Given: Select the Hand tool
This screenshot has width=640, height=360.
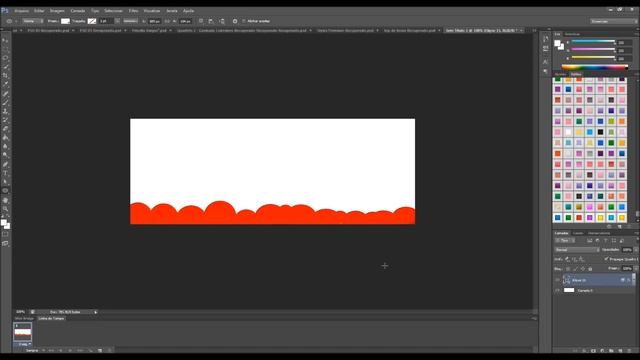Looking at the screenshot, I should 5,200.
